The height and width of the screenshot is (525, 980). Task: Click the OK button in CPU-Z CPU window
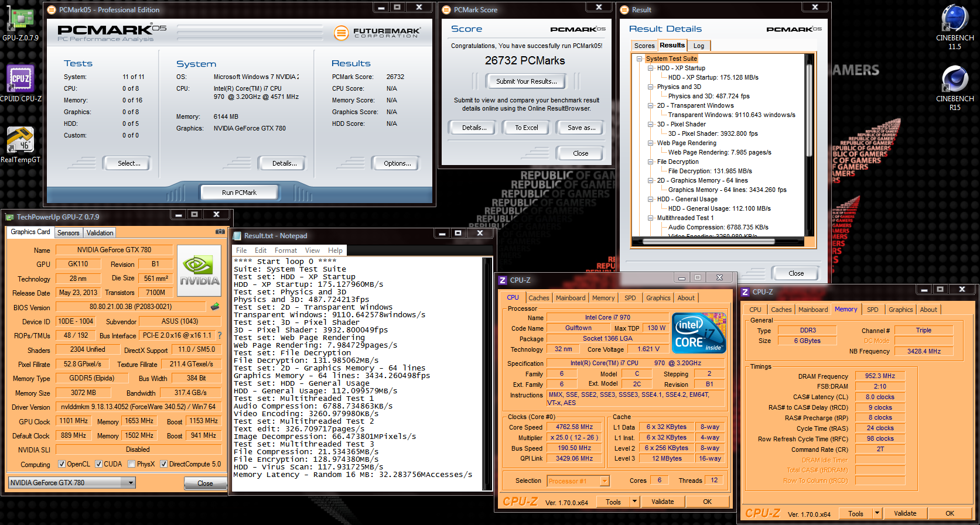click(x=708, y=502)
